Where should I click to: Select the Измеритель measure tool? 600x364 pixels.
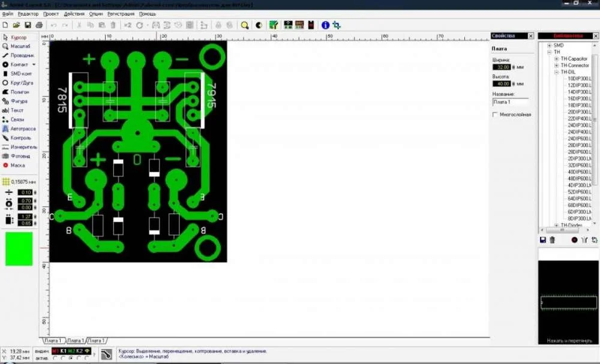coord(19,147)
